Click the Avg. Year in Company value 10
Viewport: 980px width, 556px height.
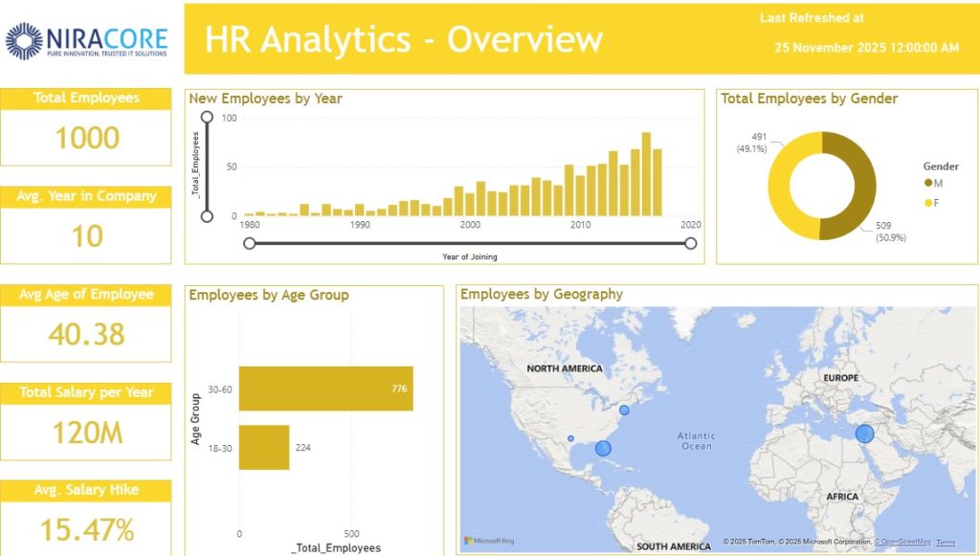[87, 236]
